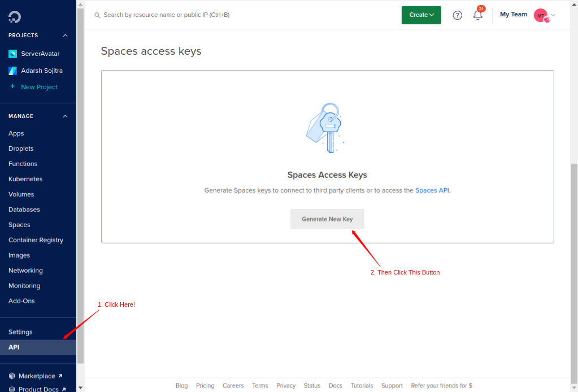Select Kubernetes in the Manage menu

point(25,179)
